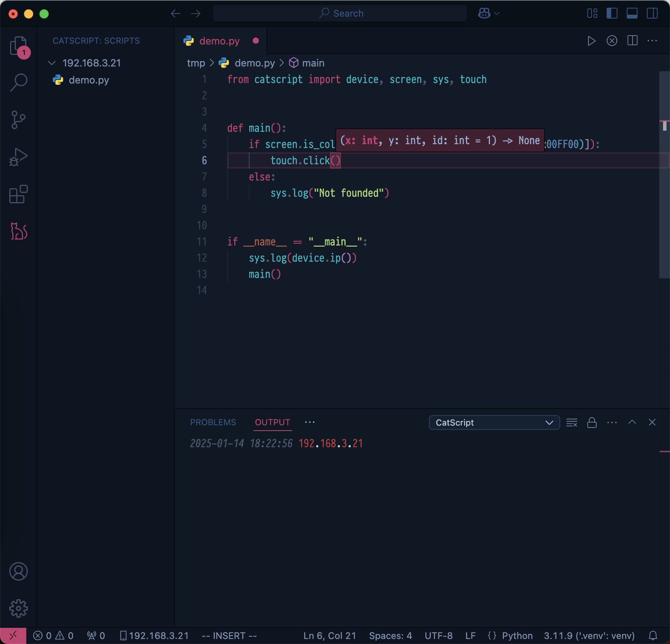Click the Search box in the title bar
This screenshot has width=670, height=644.
[x=340, y=13]
